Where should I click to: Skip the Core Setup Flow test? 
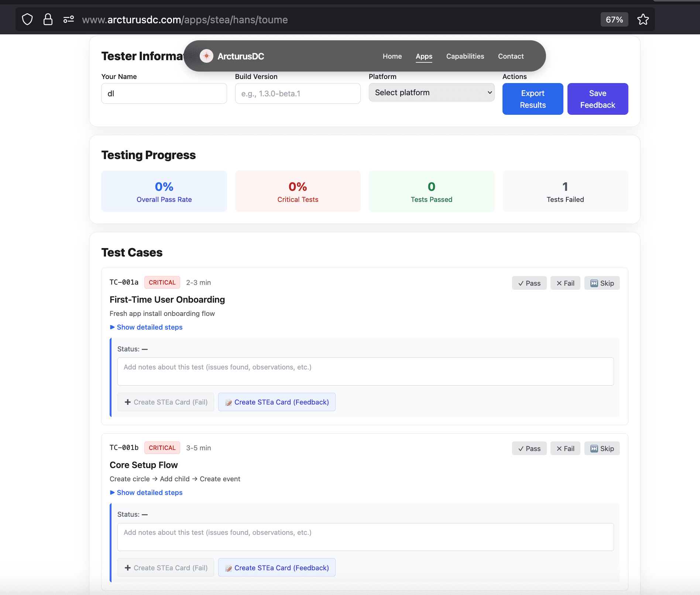(602, 448)
